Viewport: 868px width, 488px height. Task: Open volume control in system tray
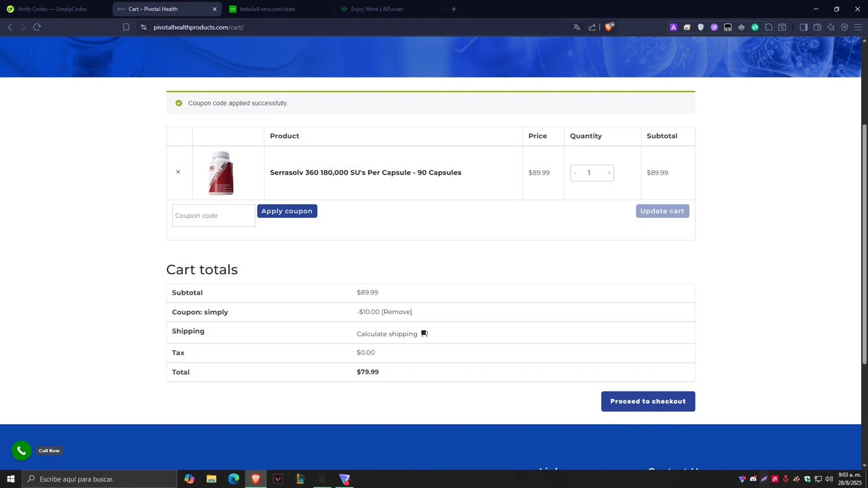[x=829, y=479]
